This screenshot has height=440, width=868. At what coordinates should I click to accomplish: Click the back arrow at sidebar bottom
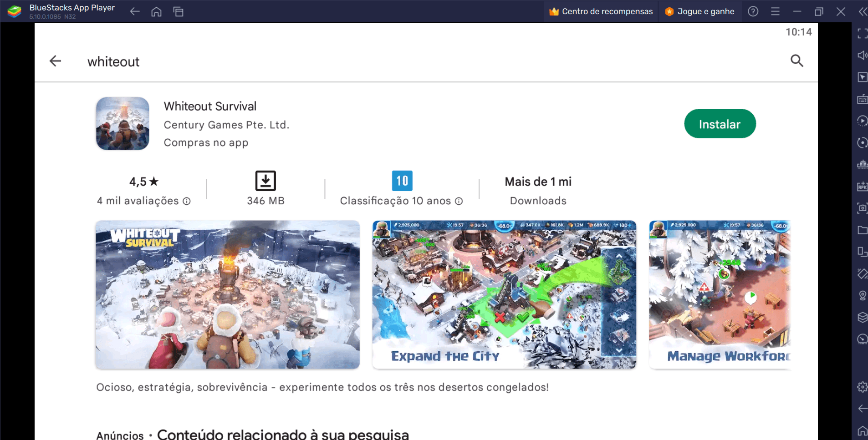tap(862, 409)
